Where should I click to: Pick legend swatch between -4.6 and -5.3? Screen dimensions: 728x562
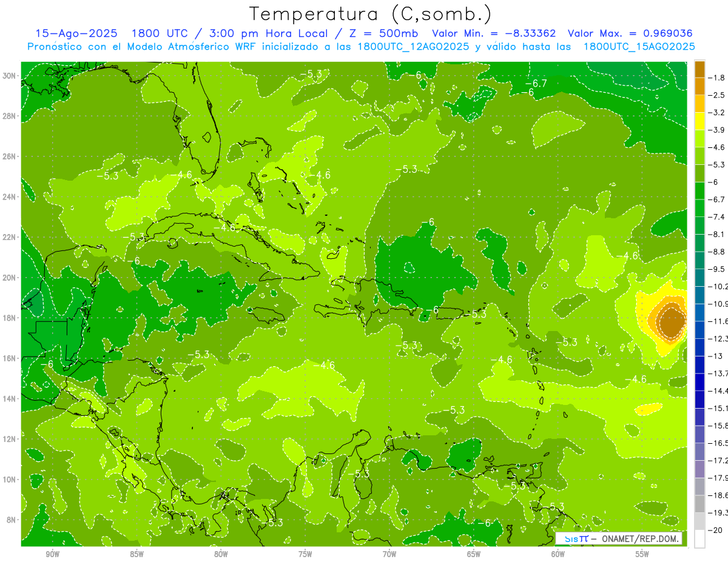tap(699, 156)
